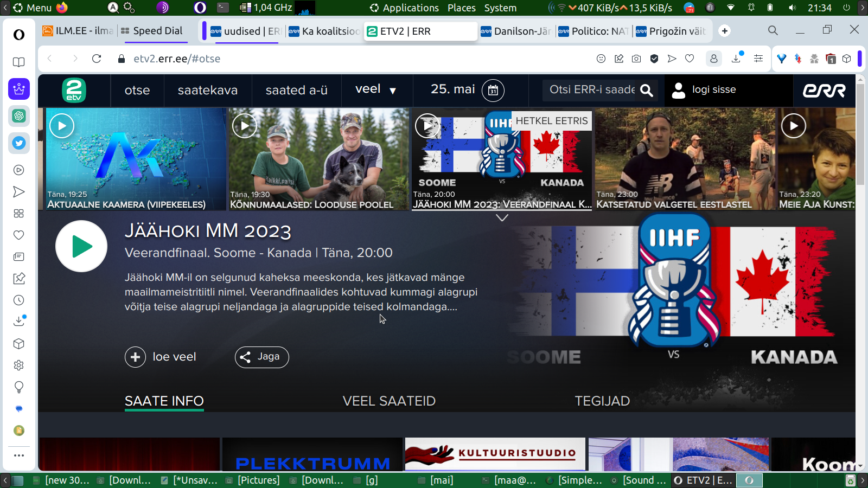868x488 pixels.
Task: Open the ad-blocker shield icon
Action: 654,59
